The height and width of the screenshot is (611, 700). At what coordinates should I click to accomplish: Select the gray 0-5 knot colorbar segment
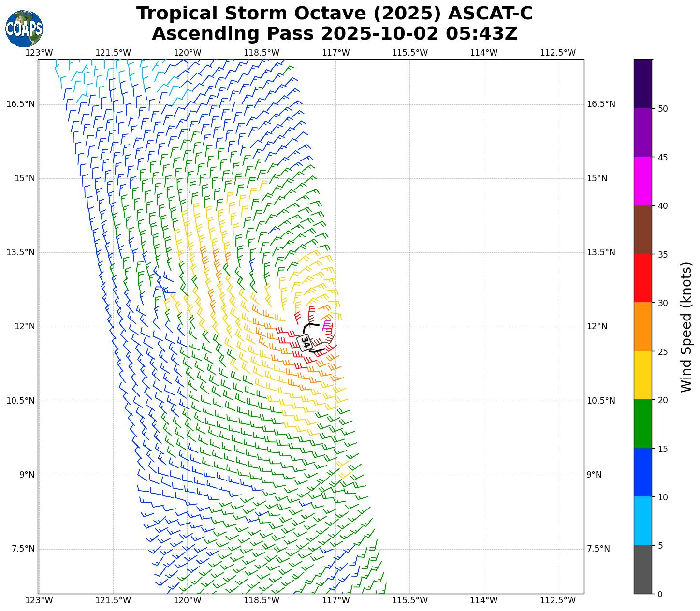tap(642, 569)
